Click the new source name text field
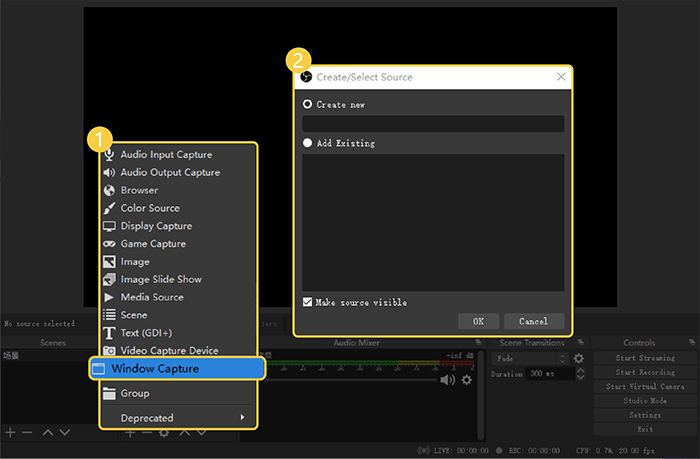Screen dimensions: 700x459 click(x=433, y=124)
